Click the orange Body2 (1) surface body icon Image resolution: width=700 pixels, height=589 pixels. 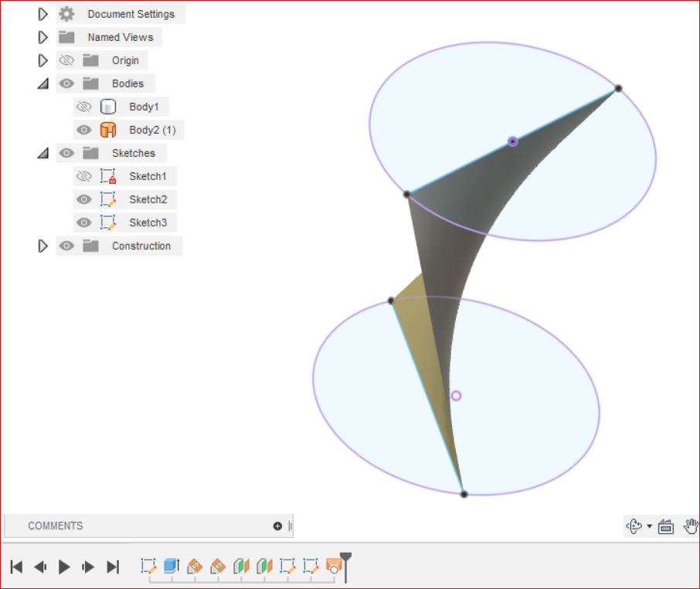click(x=108, y=130)
